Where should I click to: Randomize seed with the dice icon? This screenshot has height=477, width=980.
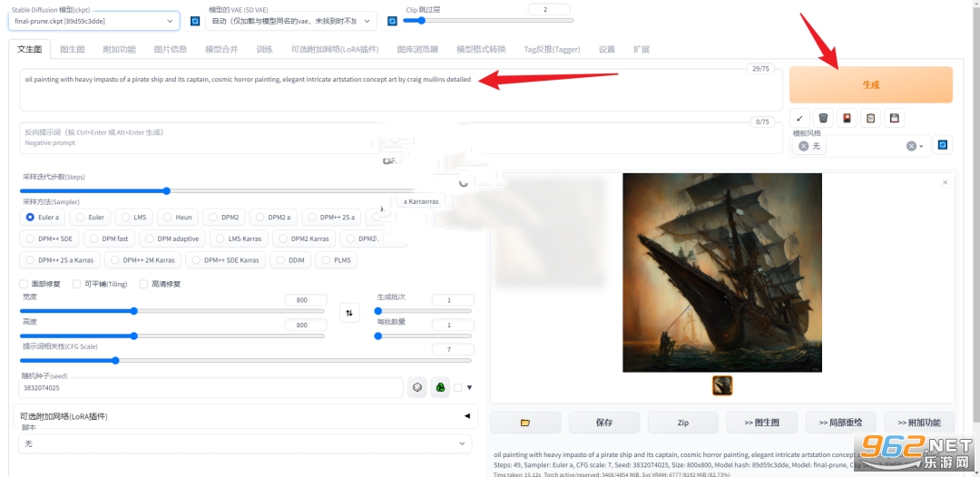coord(416,387)
